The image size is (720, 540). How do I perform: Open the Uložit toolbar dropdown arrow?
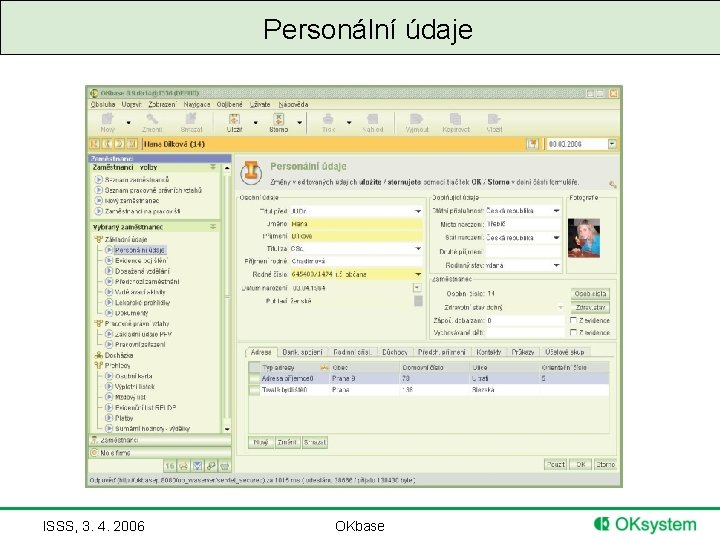click(256, 123)
